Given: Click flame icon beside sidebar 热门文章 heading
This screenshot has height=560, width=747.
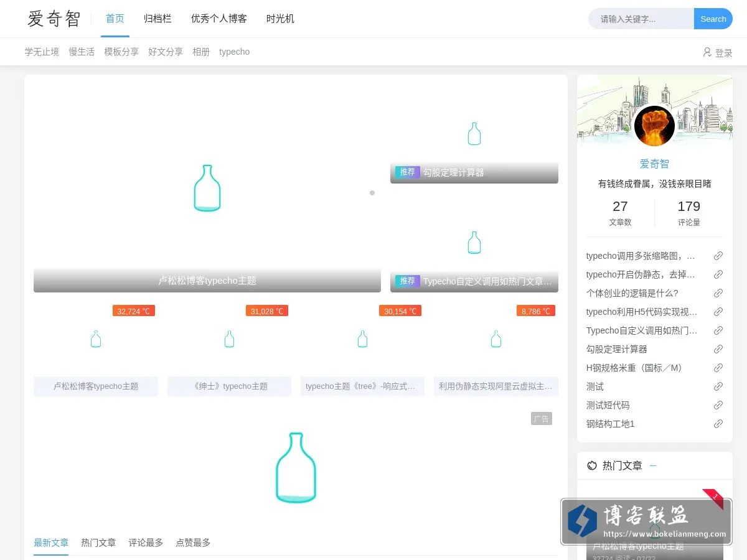Looking at the screenshot, I should click(x=592, y=465).
